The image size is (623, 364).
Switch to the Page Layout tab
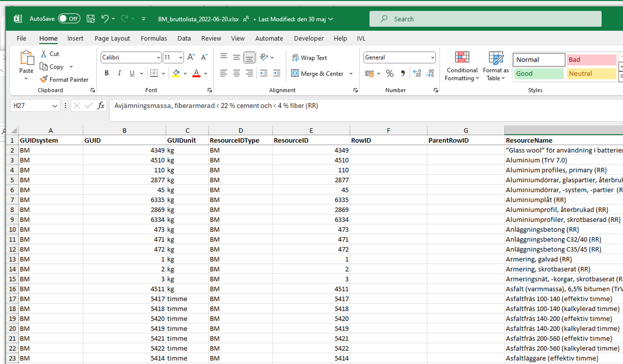[112, 38]
